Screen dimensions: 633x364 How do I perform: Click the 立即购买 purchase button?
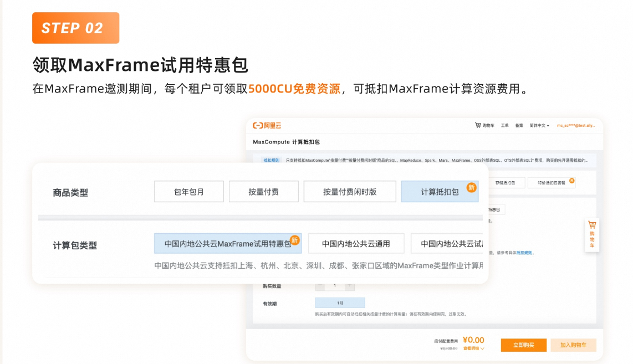tap(523, 345)
